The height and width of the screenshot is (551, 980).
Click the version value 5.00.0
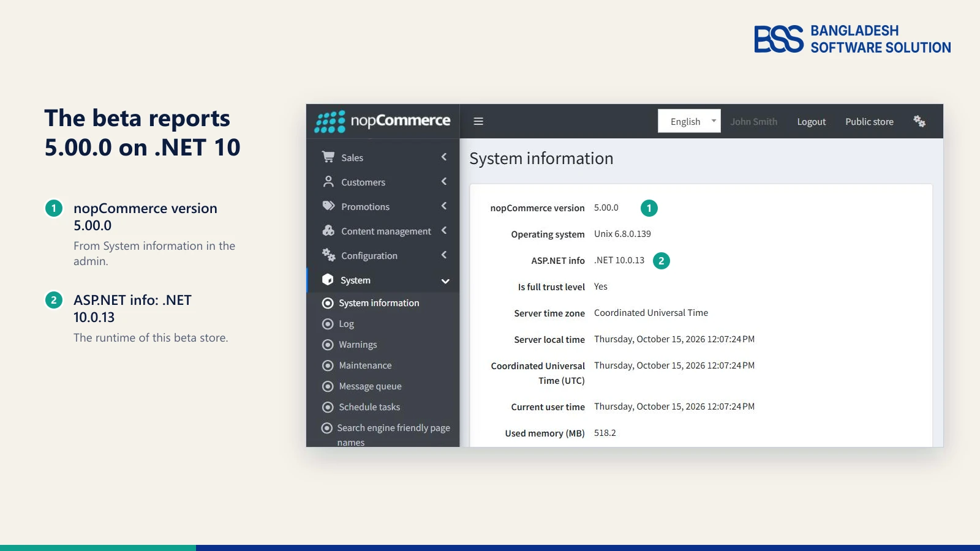click(606, 208)
